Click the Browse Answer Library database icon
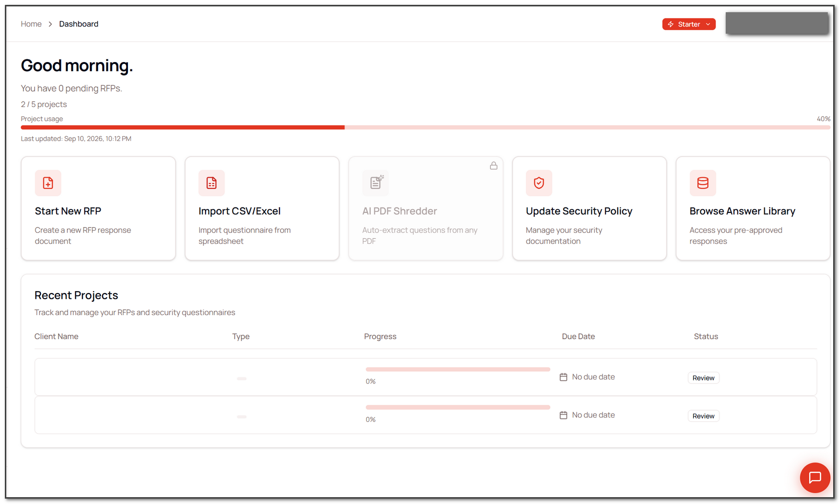The height and width of the screenshot is (504, 840). point(703,183)
